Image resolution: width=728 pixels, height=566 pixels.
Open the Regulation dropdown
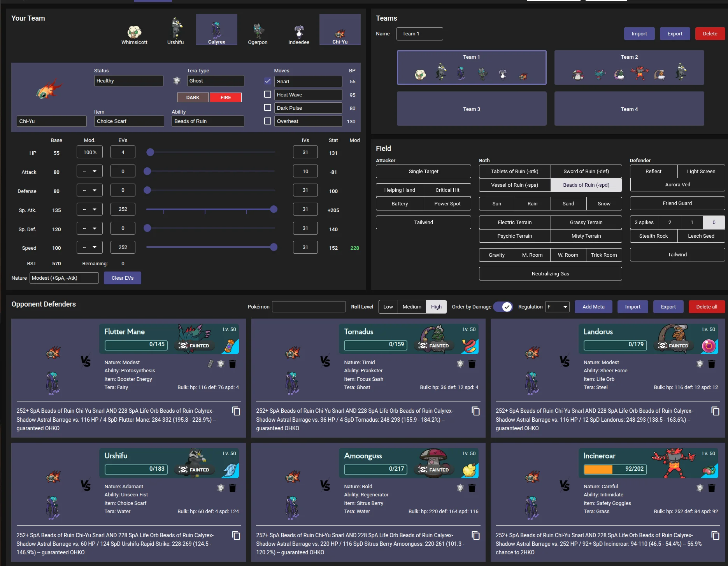tap(557, 307)
